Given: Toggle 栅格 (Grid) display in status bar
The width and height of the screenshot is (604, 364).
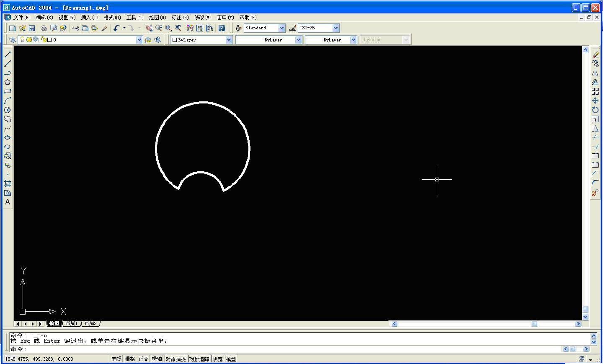Looking at the screenshot, I should 130,359.
